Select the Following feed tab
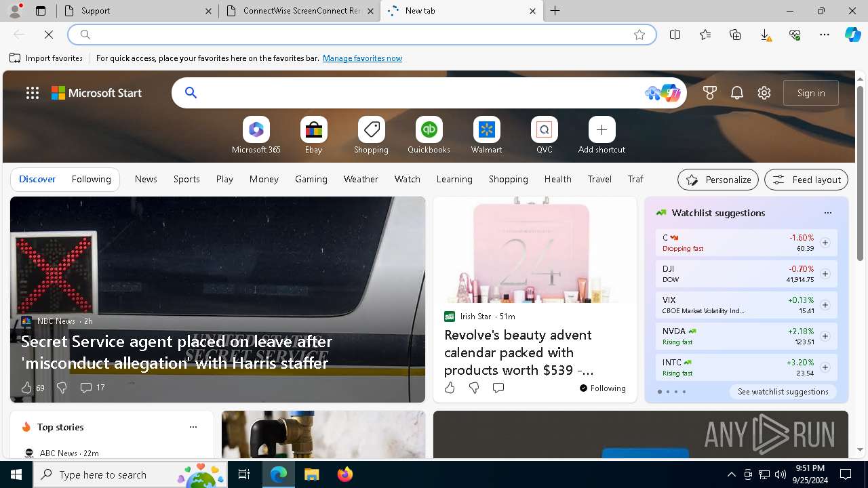Image resolution: width=868 pixels, height=488 pixels. click(x=91, y=179)
